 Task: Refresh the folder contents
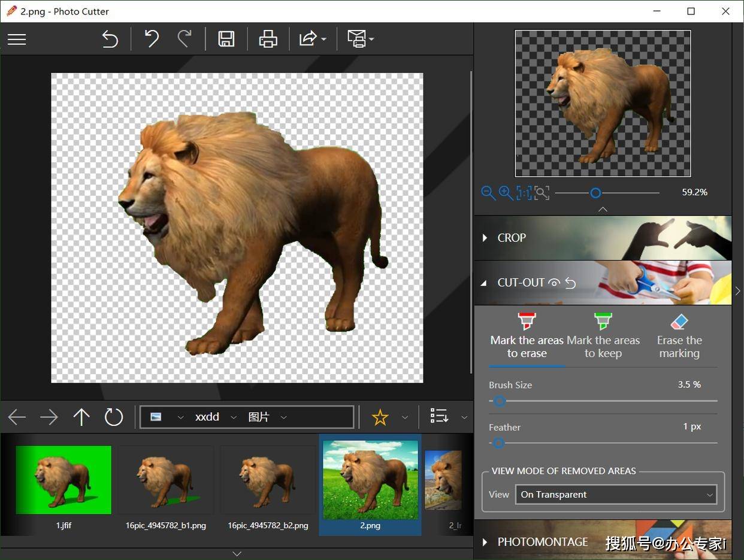pyautogui.click(x=114, y=417)
